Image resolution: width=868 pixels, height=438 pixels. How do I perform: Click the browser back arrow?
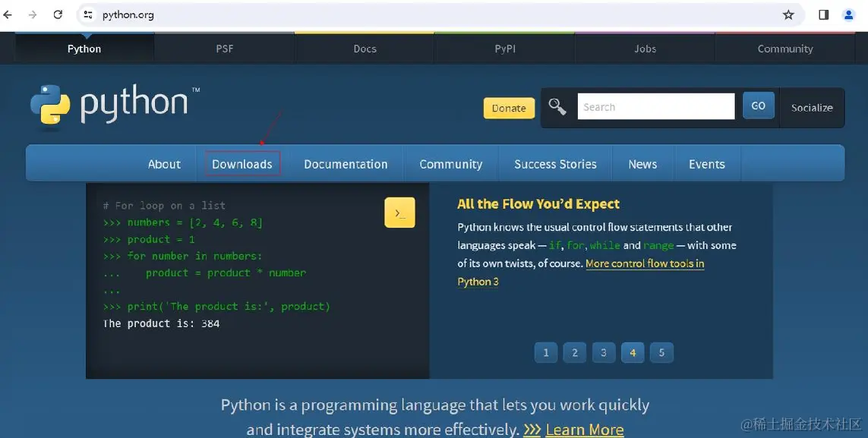[x=8, y=15]
